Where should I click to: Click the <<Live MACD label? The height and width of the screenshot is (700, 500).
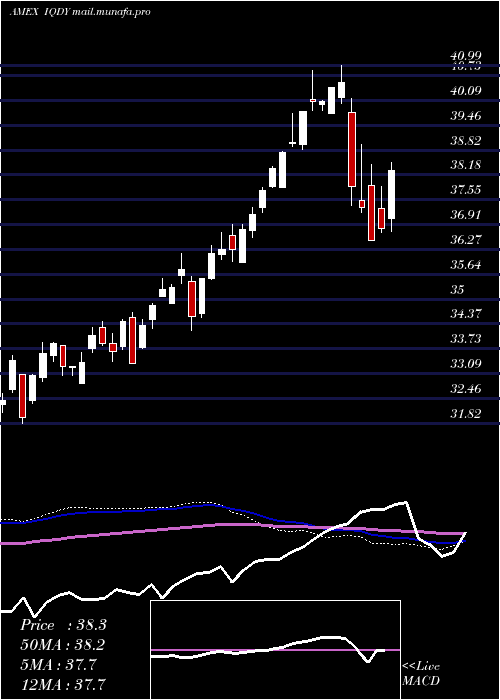pyautogui.click(x=421, y=674)
